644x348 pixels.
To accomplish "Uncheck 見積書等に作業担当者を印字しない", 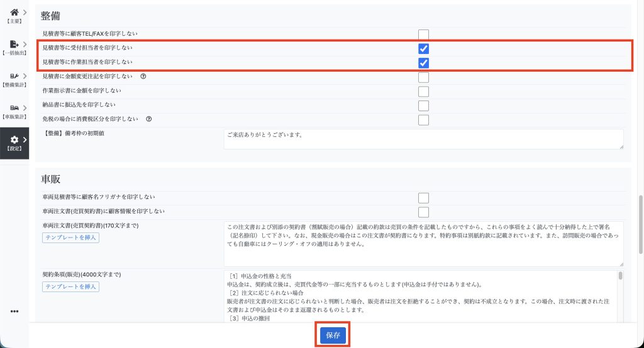I will coord(424,63).
